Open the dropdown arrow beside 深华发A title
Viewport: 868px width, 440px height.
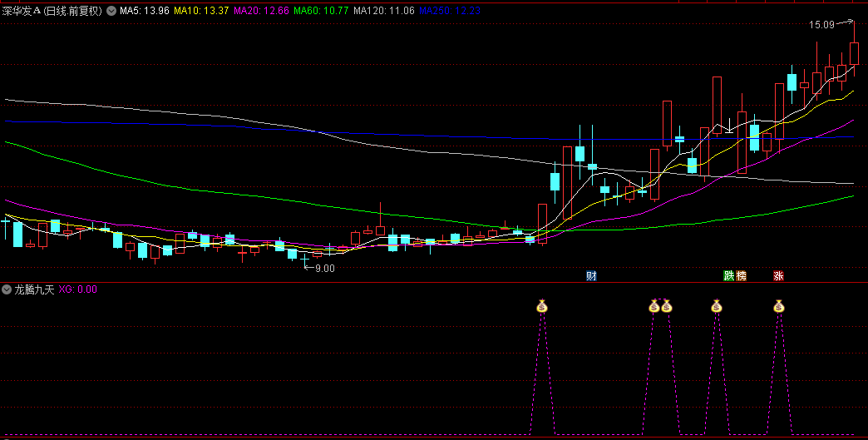(x=111, y=11)
